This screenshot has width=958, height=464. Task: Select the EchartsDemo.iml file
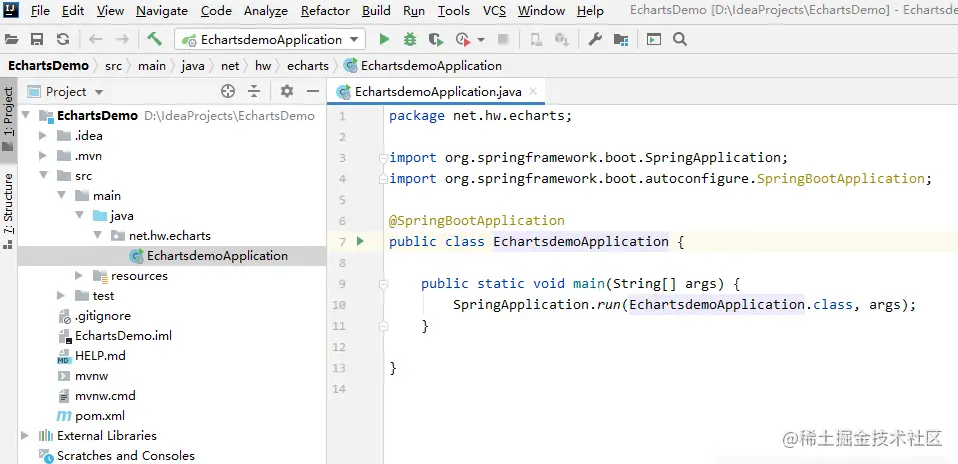pos(123,336)
